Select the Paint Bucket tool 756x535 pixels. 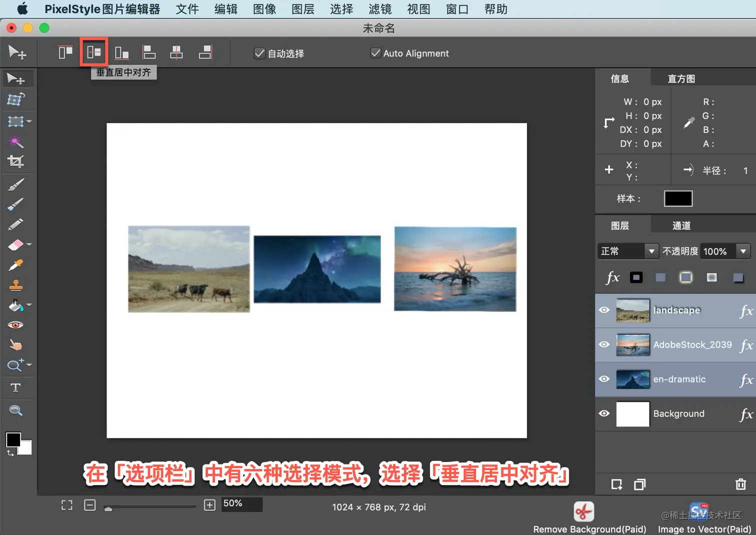click(x=15, y=305)
